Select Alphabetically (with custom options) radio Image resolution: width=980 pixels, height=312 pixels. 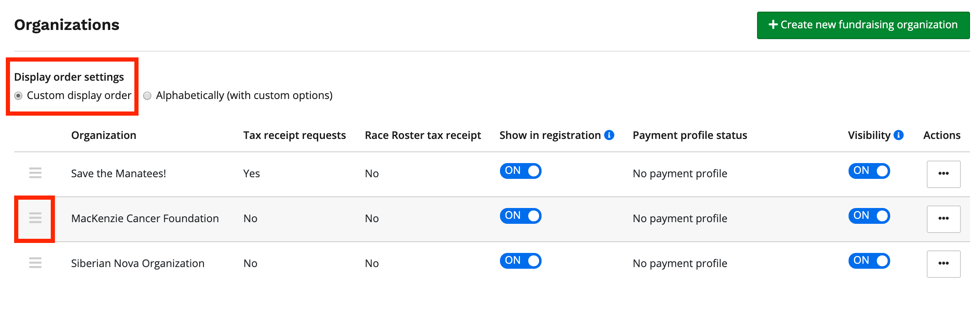pyautogui.click(x=147, y=96)
